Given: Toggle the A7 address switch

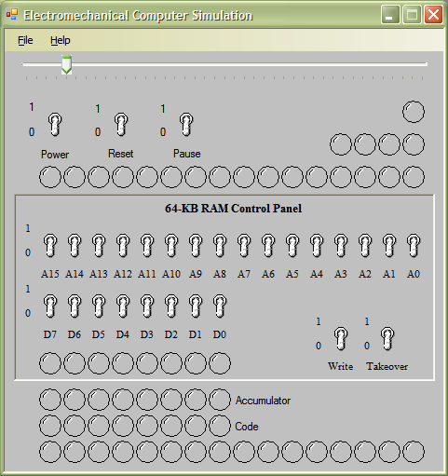Looking at the screenshot, I should pos(244,245).
